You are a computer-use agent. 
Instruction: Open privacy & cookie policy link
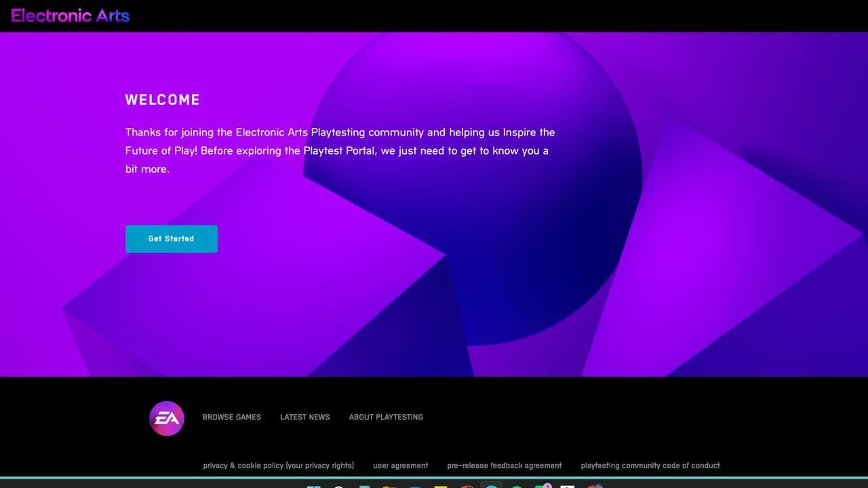coord(279,466)
